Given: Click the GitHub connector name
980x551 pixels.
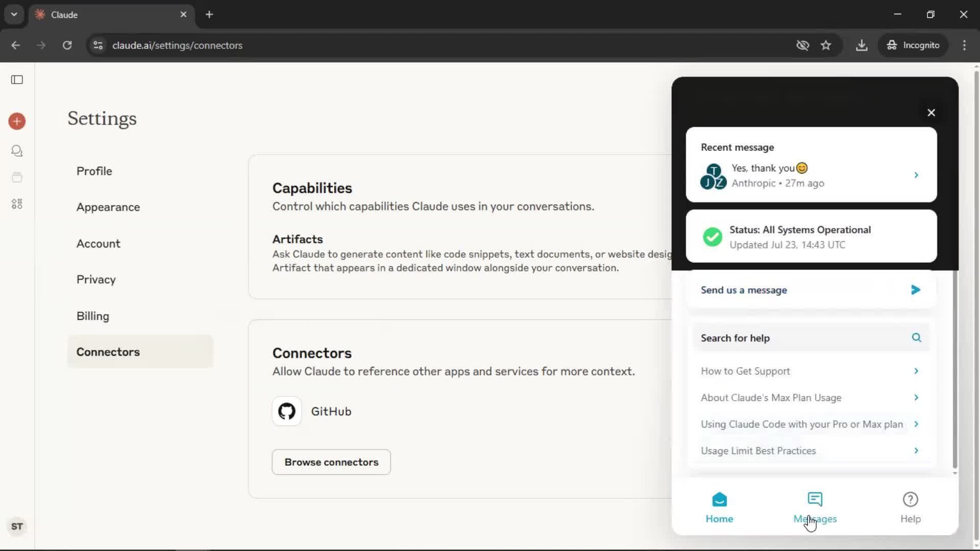Looking at the screenshot, I should tap(331, 411).
